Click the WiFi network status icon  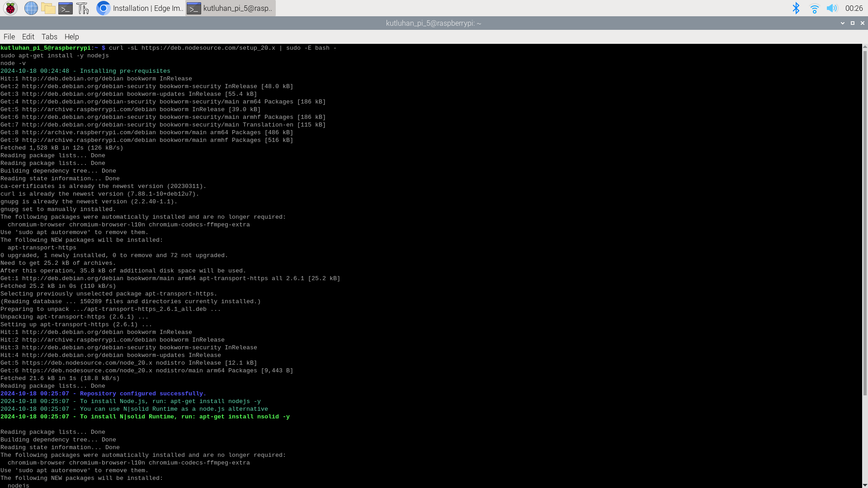click(x=814, y=8)
